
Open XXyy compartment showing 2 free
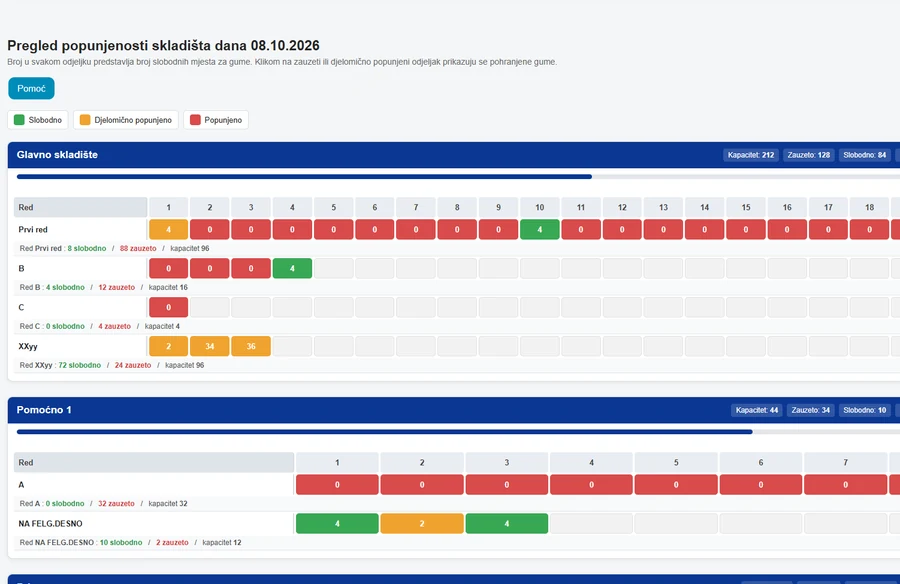coord(168,346)
